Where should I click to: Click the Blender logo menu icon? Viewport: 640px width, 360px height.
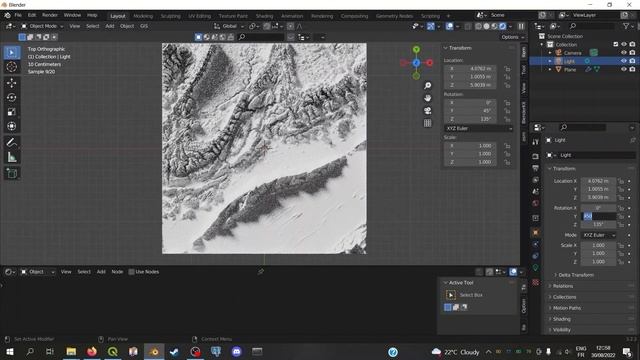point(7,15)
